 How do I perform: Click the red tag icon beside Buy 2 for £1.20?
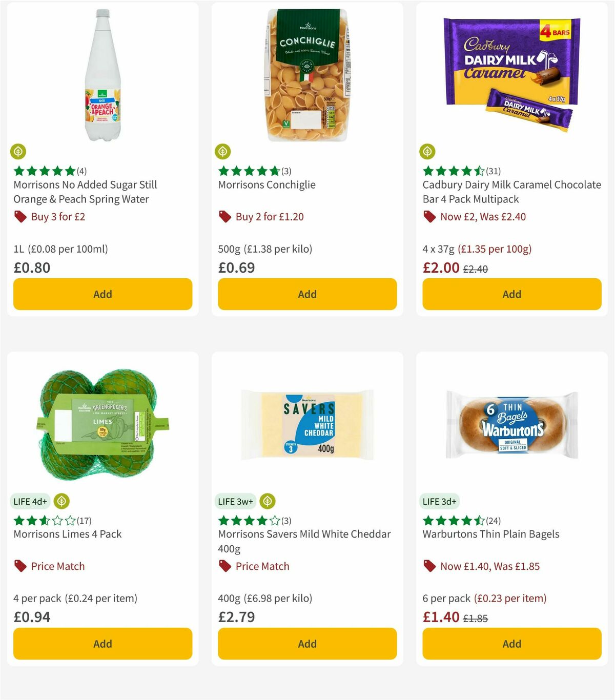(224, 217)
